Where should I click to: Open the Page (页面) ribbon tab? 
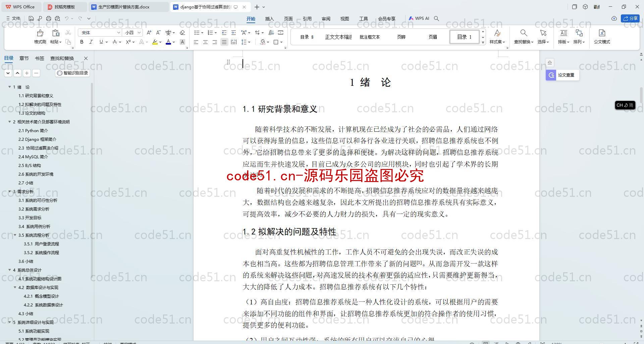(x=288, y=19)
